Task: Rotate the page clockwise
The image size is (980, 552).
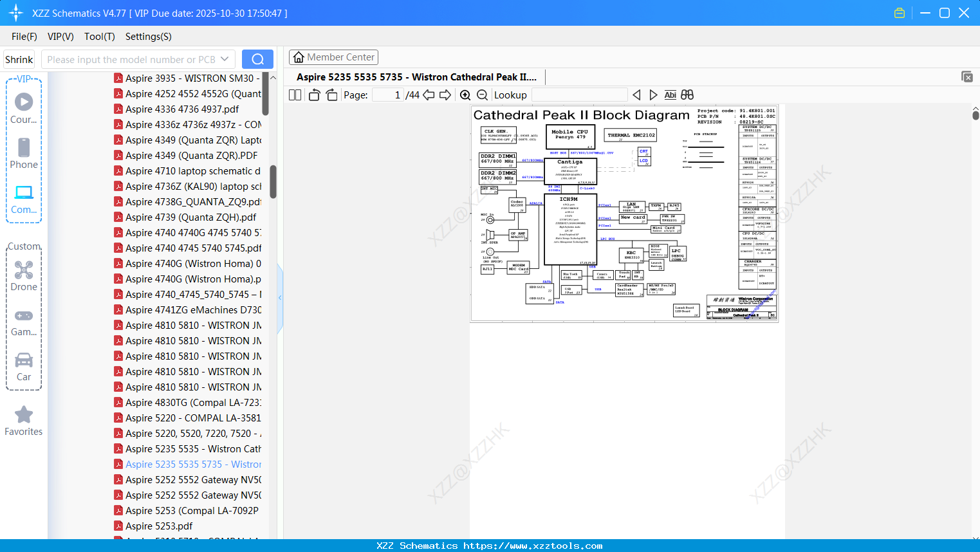Action: coord(331,95)
